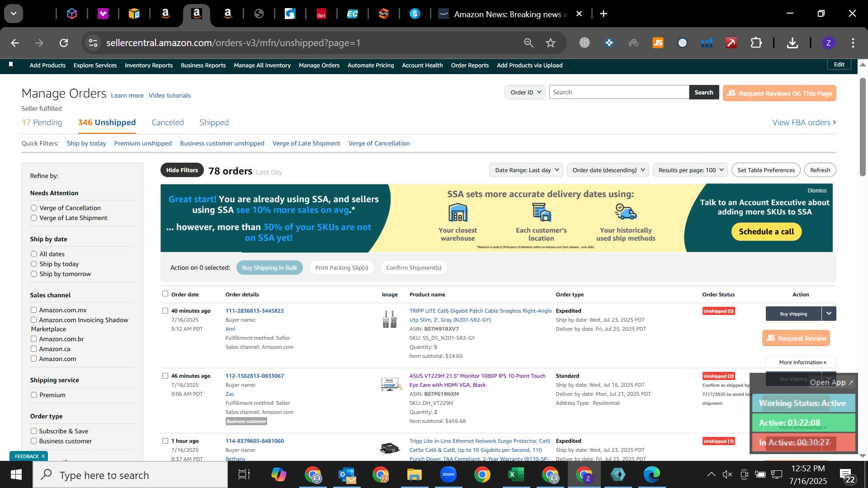Expand More information for first order
This screenshot has width=868, height=488.
(x=801, y=362)
